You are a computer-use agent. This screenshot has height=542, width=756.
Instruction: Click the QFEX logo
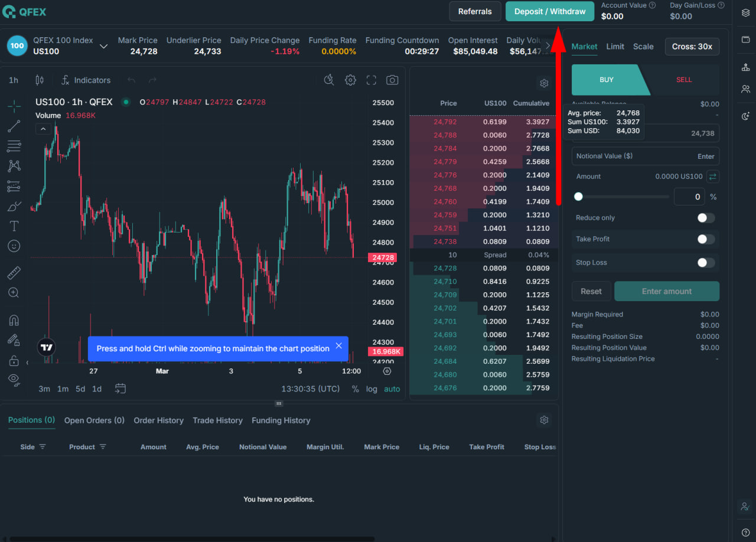(24, 11)
